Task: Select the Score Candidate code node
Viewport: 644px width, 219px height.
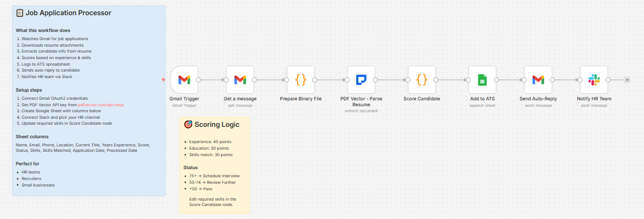Action: point(422,80)
